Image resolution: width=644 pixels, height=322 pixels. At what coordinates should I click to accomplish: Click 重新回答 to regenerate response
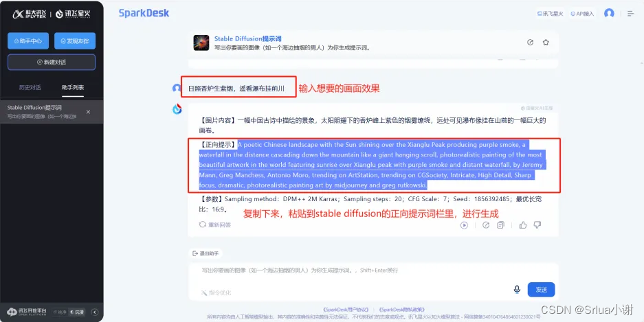click(x=215, y=225)
